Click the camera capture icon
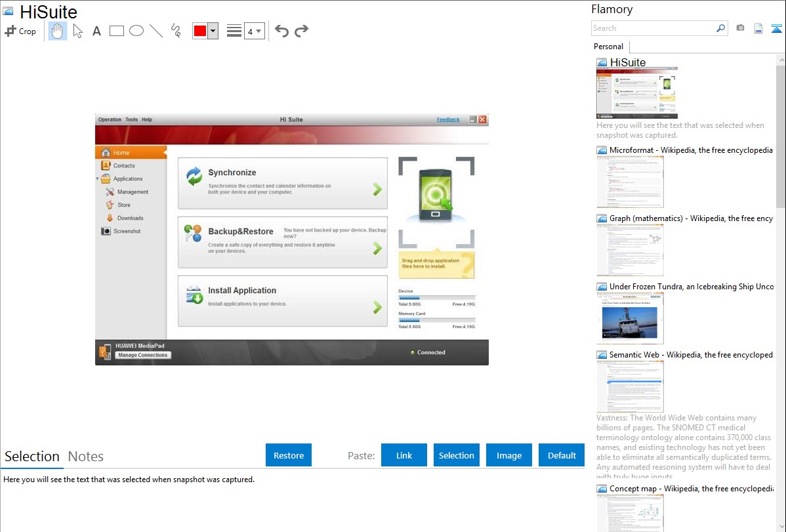This screenshot has height=532, width=786. (740, 28)
